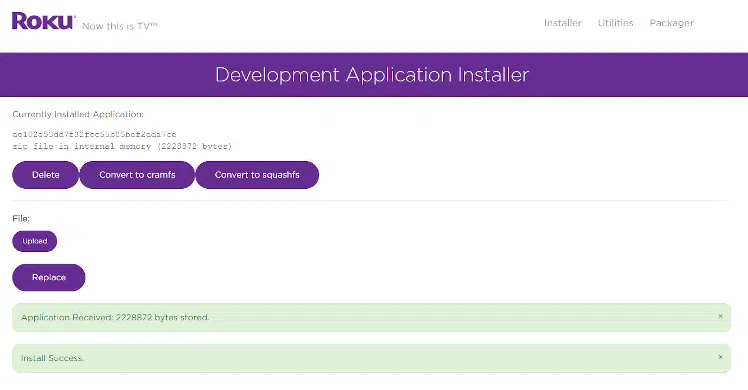Click the Application Received message text

coord(115,318)
